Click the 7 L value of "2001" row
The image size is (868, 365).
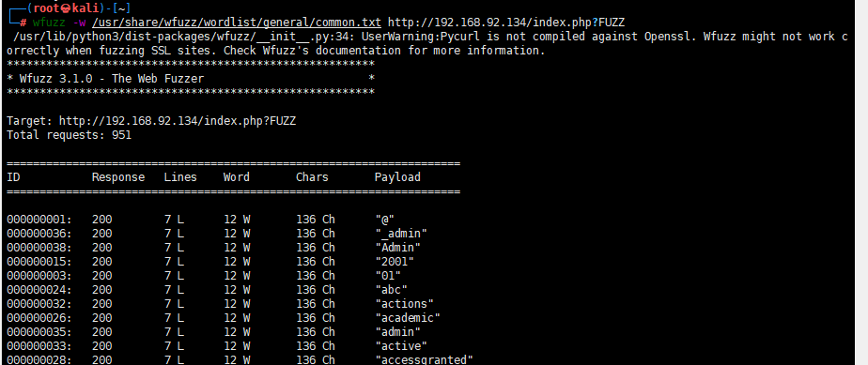coord(175,262)
